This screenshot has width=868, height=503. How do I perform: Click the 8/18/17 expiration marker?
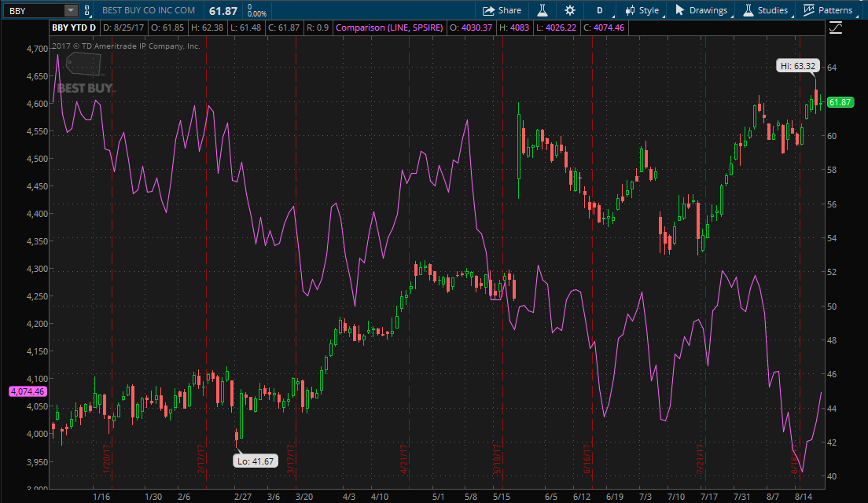(795, 461)
